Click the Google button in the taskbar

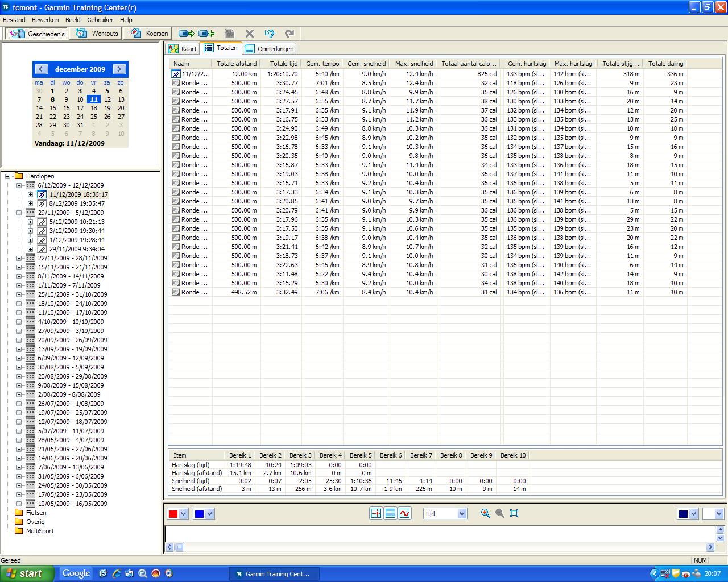76,573
